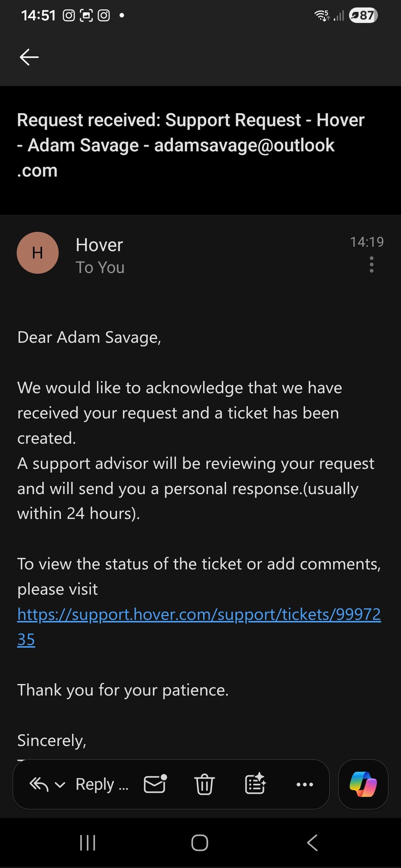Tap the 14:19 message timestamp
The image size is (401, 868).
pos(367,242)
